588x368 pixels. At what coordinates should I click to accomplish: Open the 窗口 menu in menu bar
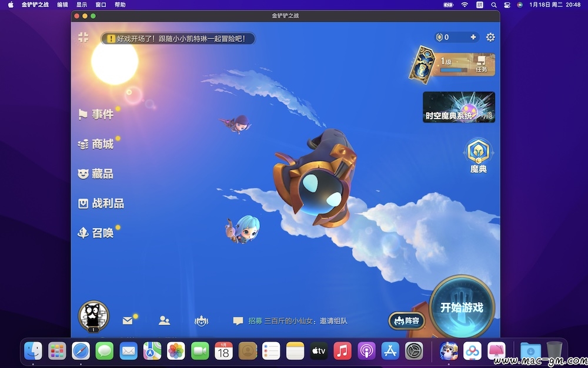(x=101, y=5)
